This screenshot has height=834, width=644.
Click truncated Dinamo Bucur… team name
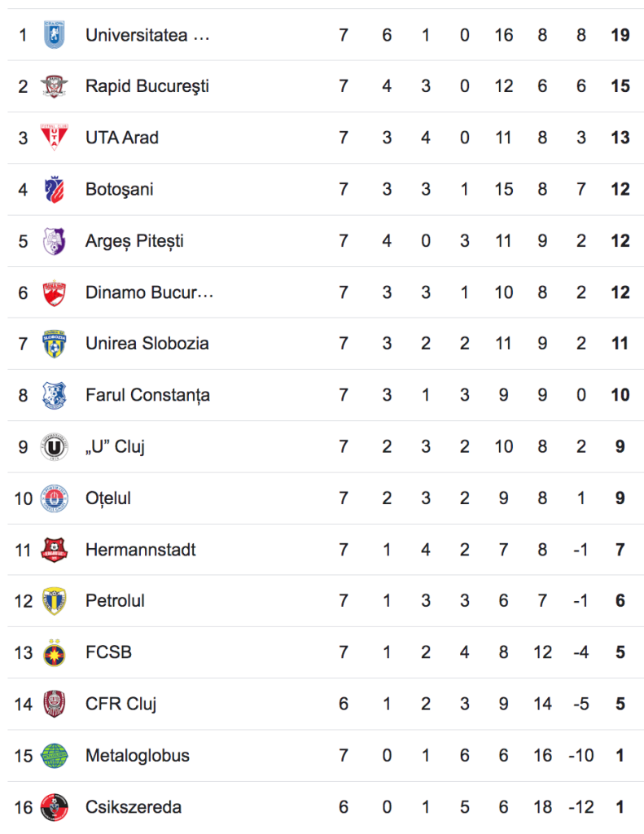point(150,292)
